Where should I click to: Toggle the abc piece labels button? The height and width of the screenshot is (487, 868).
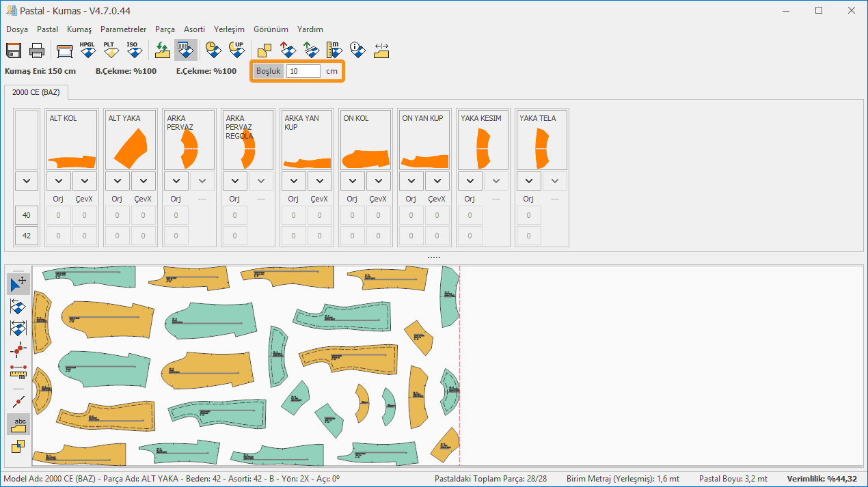(18, 424)
